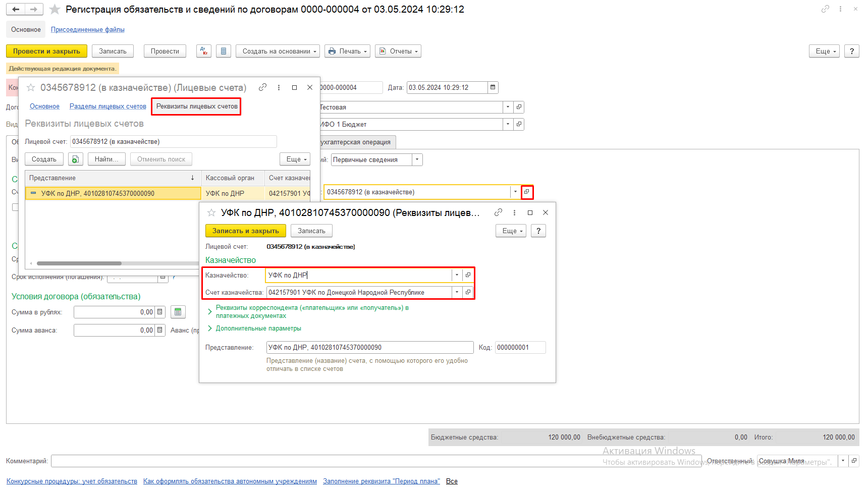Screen dimensions: 868x491
Task: Click the Дт/Кт postings icon in toolbar
Action: click(x=204, y=51)
